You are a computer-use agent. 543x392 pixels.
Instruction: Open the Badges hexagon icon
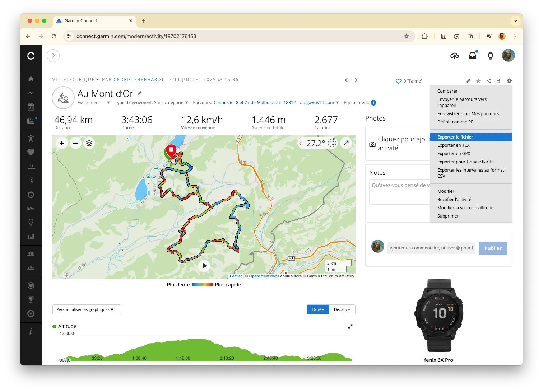tap(31, 285)
